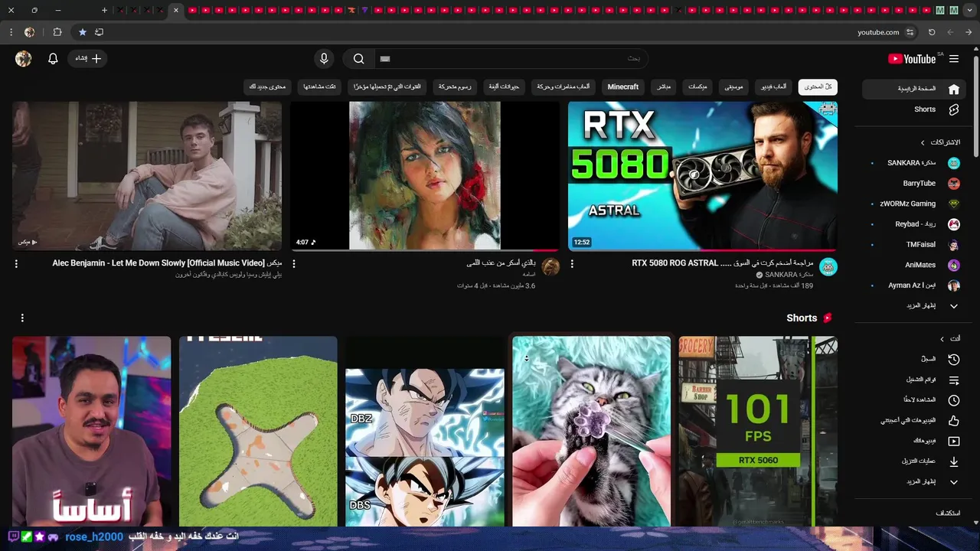980x551 pixels.
Task: Click the magnifier search button
Action: pyautogui.click(x=359, y=59)
